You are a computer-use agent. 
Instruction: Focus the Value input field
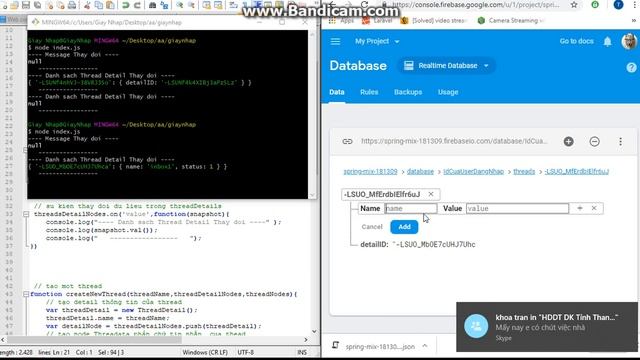point(517,208)
